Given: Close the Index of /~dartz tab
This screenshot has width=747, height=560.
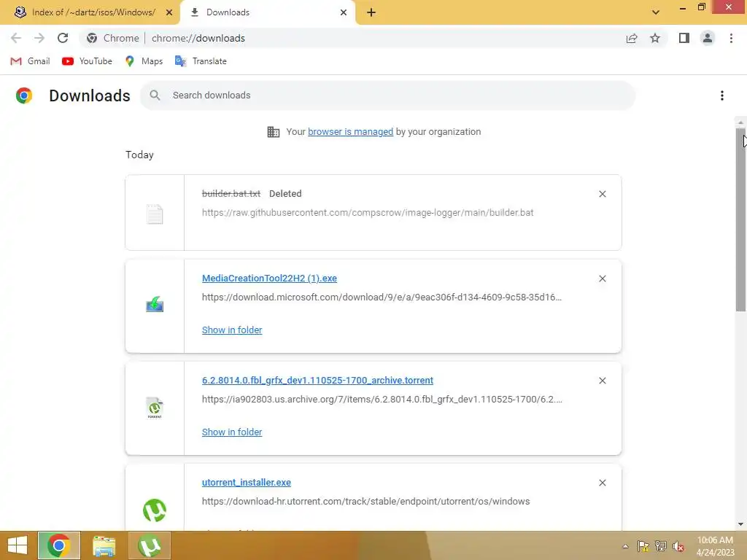Looking at the screenshot, I should click(169, 12).
